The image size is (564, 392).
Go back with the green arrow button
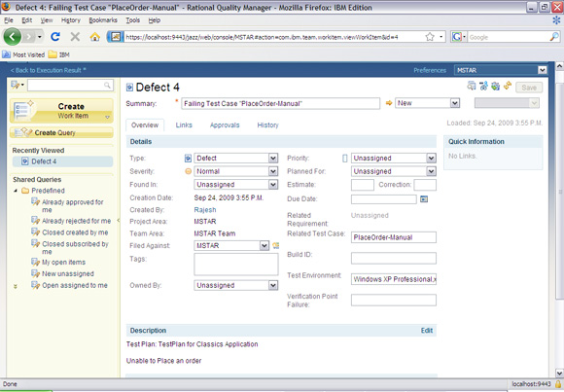coord(13,37)
